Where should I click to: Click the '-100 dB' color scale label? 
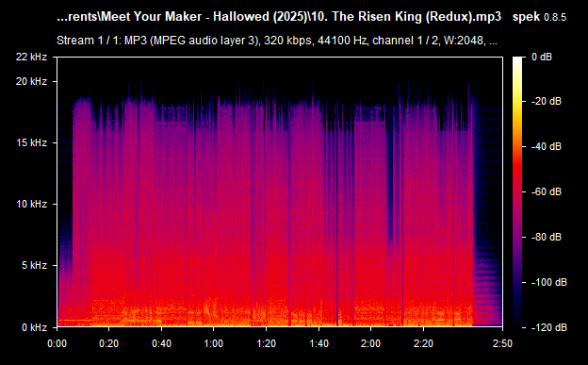coord(549,282)
